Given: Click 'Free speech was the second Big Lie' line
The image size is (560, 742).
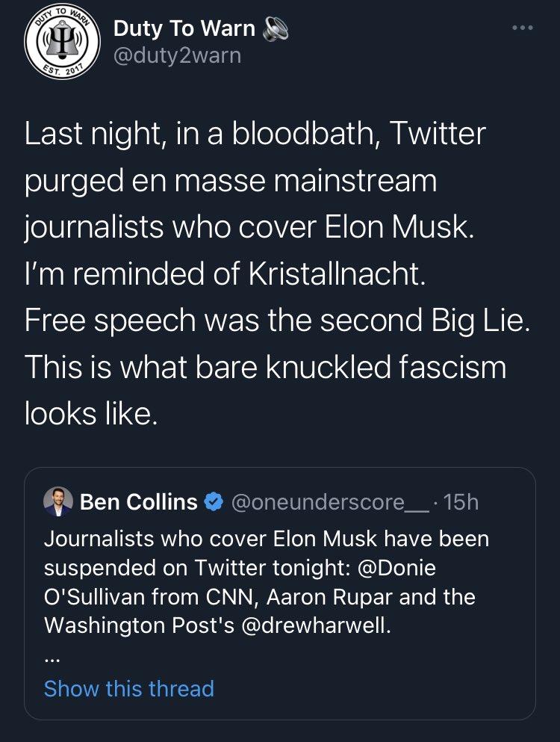Looking at the screenshot, I should point(277,321).
